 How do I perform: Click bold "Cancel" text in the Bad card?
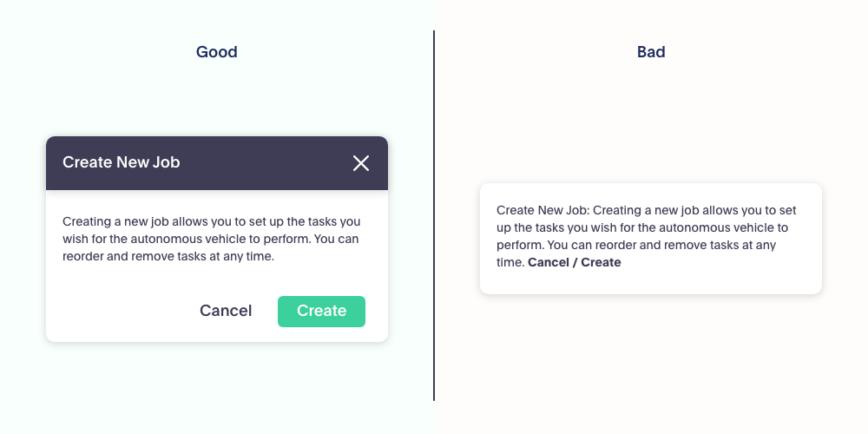pos(549,262)
